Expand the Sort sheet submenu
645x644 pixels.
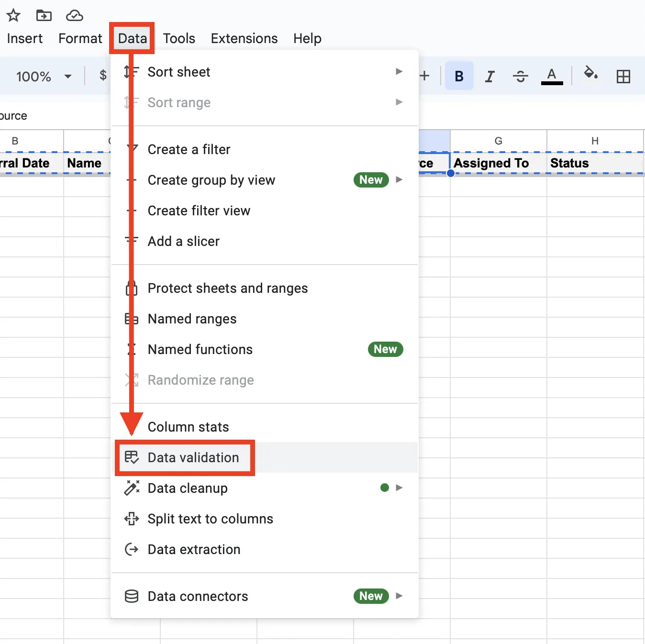pyautogui.click(x=265, y=72)
